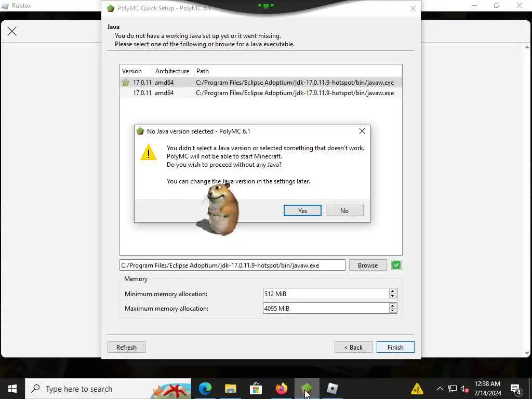This screenshot has height=399, width=532.
Task: Minimize the Roblox window
Action: pyautogui.click(x=474, y=5)
